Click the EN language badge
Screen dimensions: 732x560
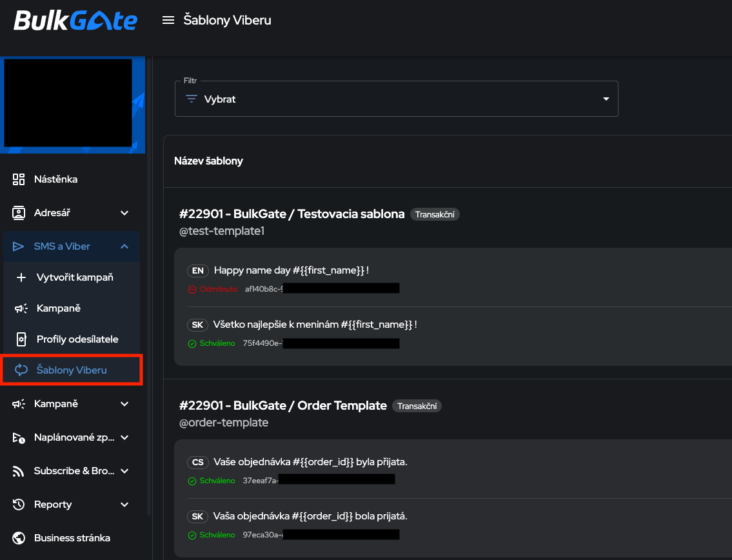tap(198, 271)
